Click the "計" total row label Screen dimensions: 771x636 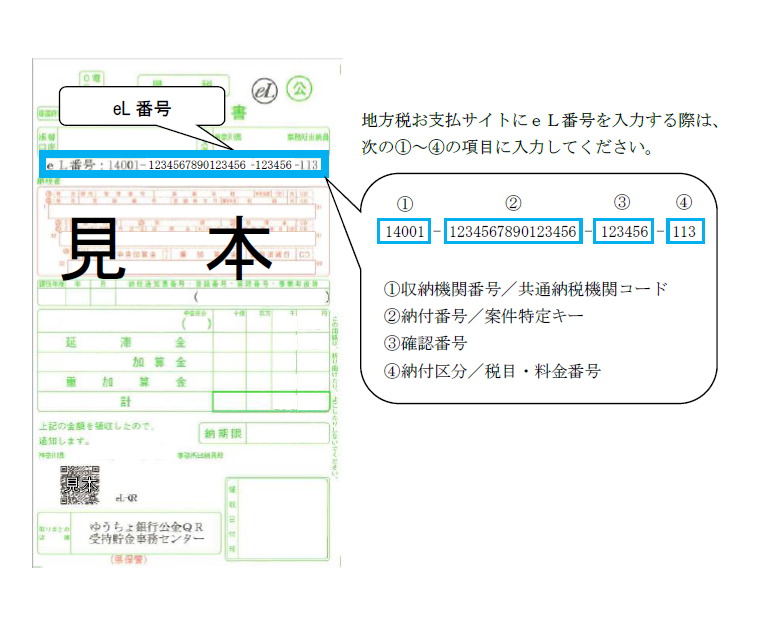tap(125, 402)
